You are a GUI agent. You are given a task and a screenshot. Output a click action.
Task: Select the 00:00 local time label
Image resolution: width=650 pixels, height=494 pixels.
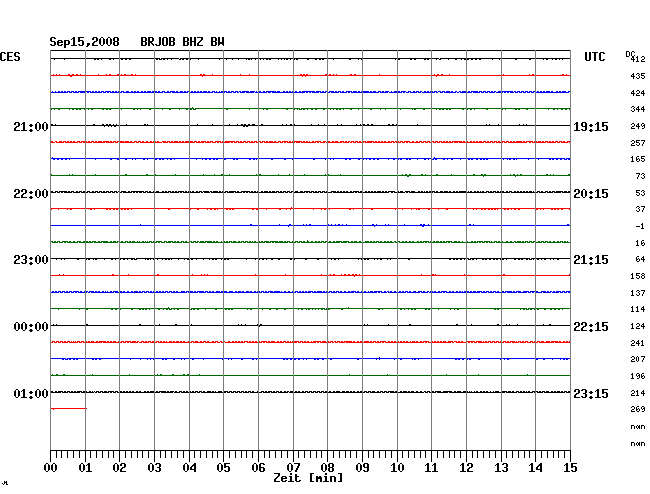(x=31, y=327)
